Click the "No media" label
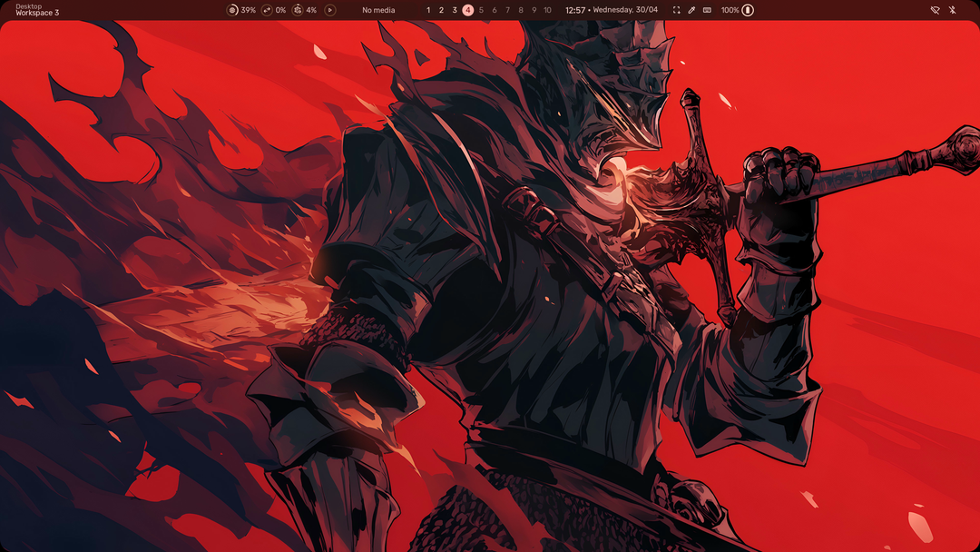Viewport: 980px width, 552px height. (x=378, y=10)
